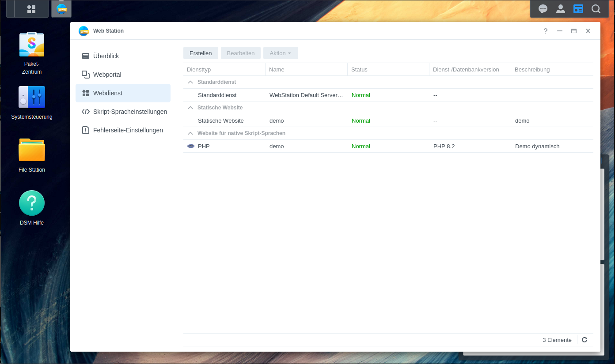
Task: Collapse the Standarddienst group
Action: (x=190, y=82)
